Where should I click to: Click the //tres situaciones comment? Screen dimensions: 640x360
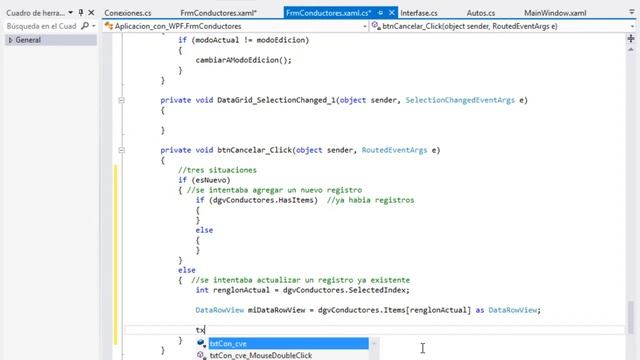(217, 170)
